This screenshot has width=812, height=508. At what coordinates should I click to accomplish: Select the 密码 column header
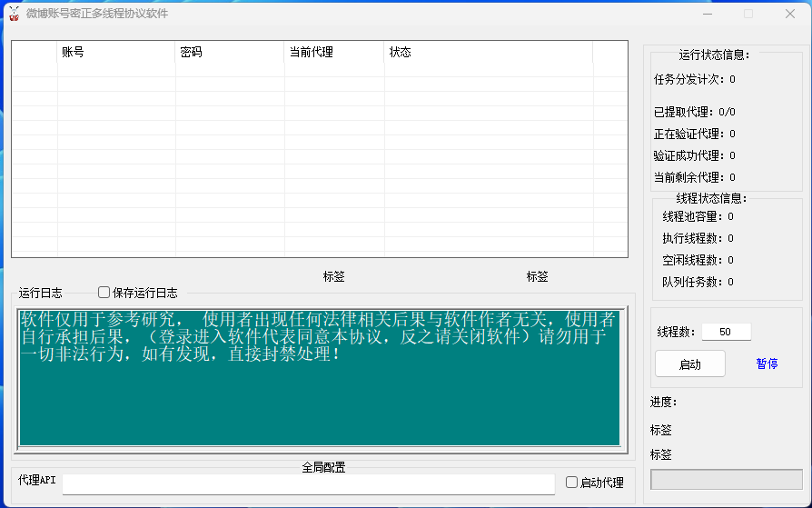click(230, 53)
